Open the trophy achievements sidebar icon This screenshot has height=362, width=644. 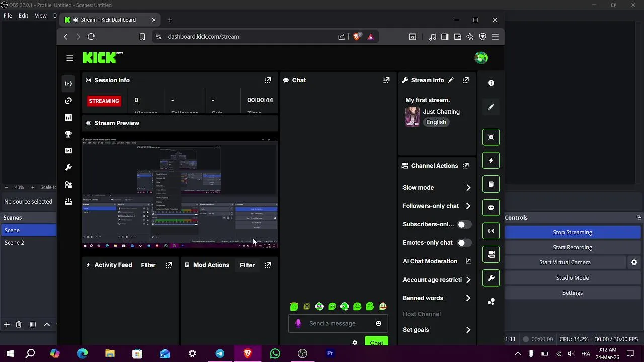(x=68, y=134)
